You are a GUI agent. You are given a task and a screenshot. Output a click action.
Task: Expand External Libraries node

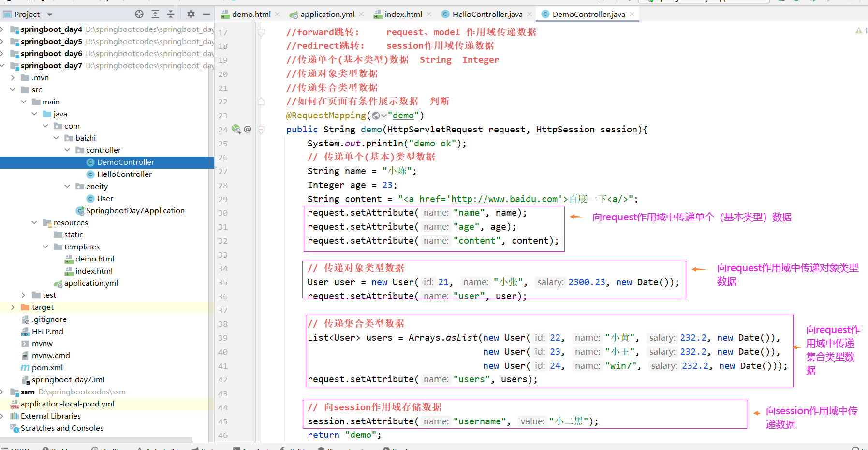coord(2,416)
